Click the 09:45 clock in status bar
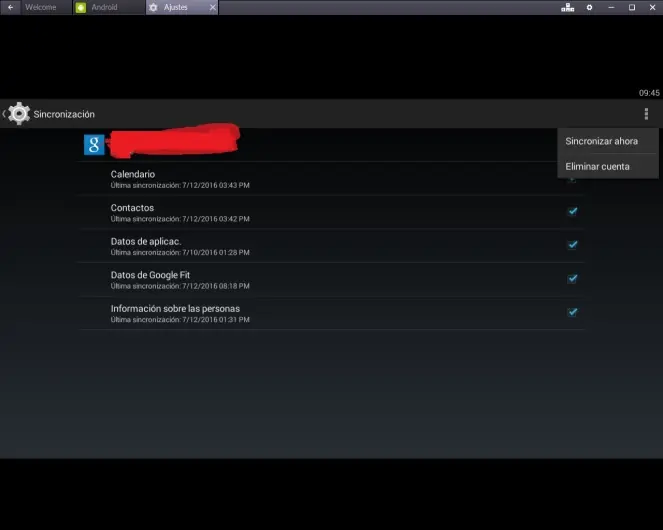The height and width of the screenshot is (530, 663). (649, 93)
